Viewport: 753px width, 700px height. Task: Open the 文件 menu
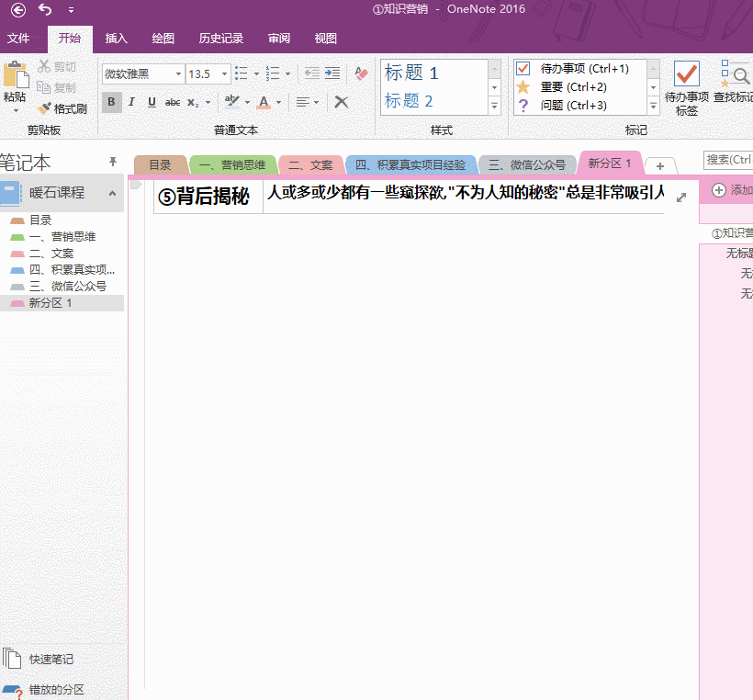point(18,39)
